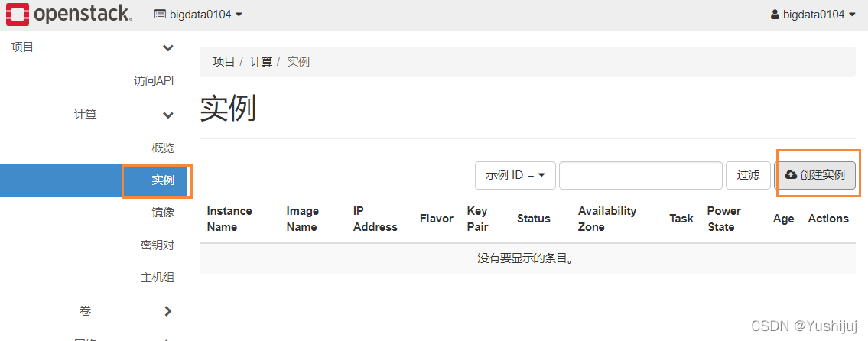Click the Power State column header

click(723, 219)
